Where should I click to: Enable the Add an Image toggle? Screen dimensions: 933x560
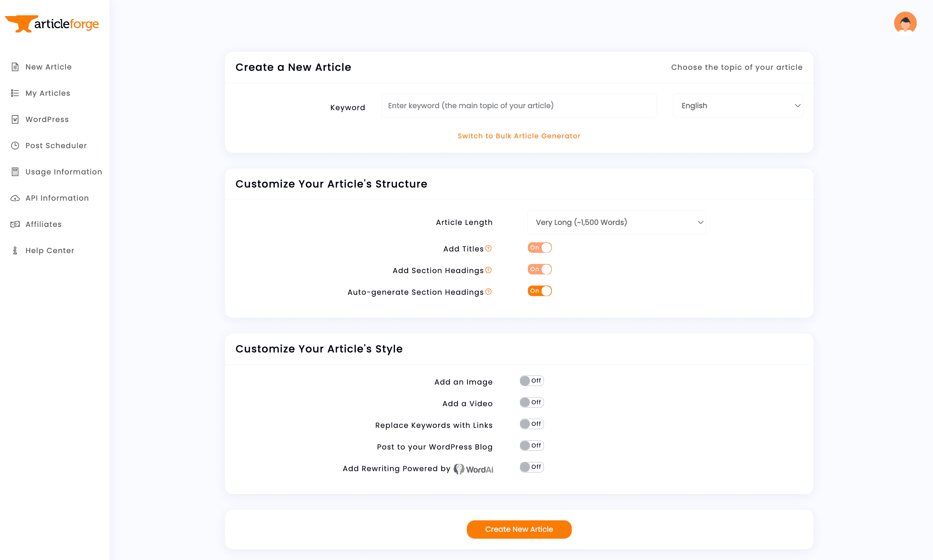532,380
